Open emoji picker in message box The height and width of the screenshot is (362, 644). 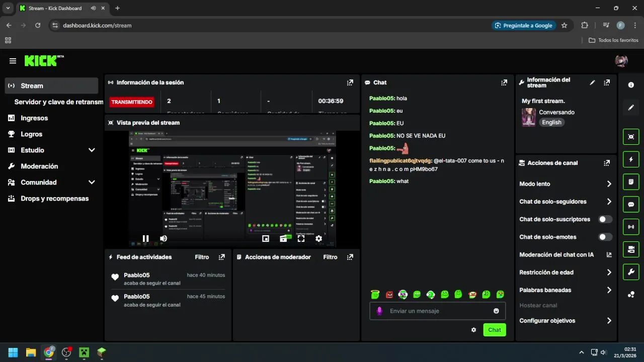tap(496, 311)
